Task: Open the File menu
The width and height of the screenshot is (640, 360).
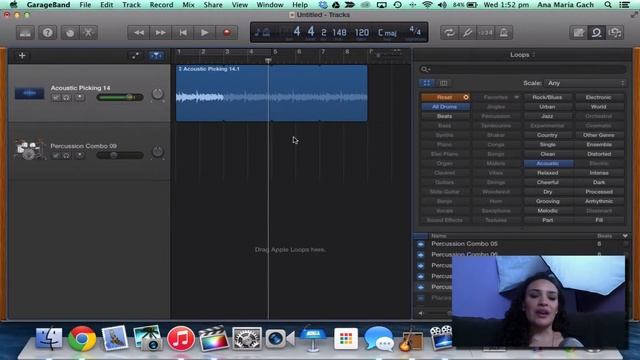Action: click(x=85, y=5)
